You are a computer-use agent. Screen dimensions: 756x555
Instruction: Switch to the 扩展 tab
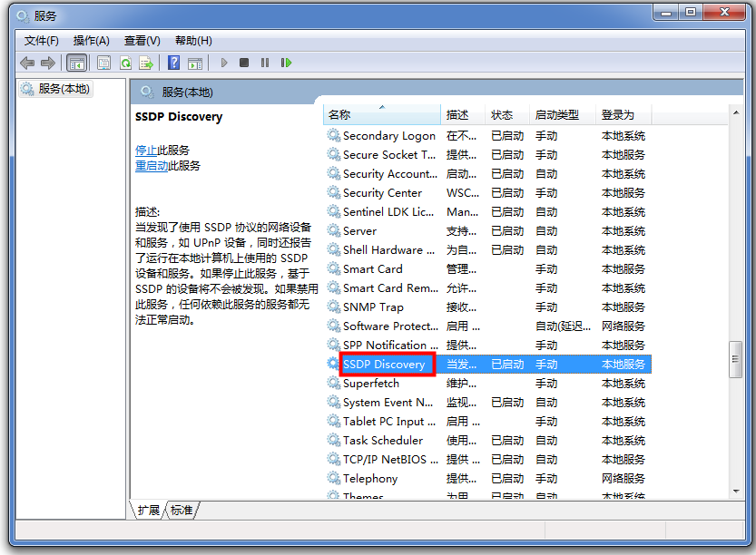(x=149, y=511)
